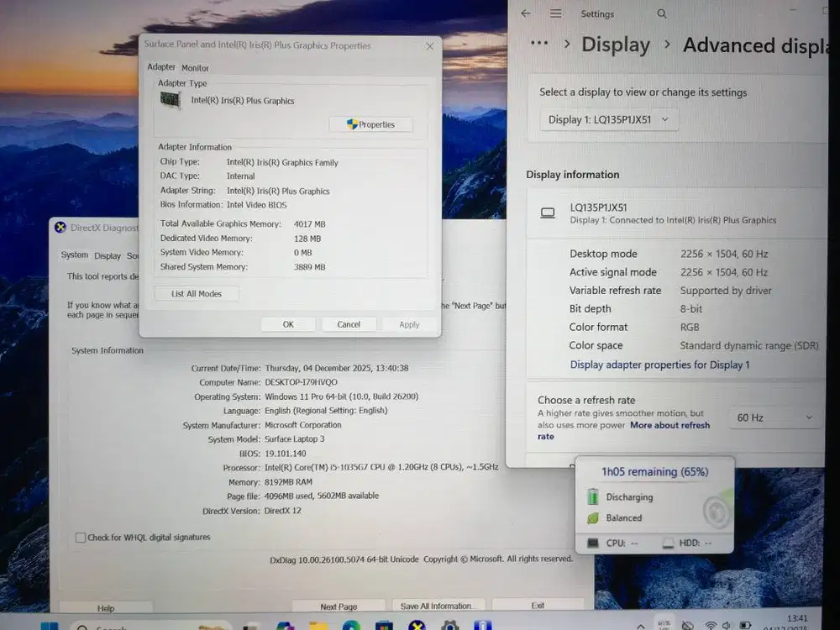Screen dimensions: 840x630
Task: Enable Check for WHQL digital signatures
Action: tap(81, 538)
